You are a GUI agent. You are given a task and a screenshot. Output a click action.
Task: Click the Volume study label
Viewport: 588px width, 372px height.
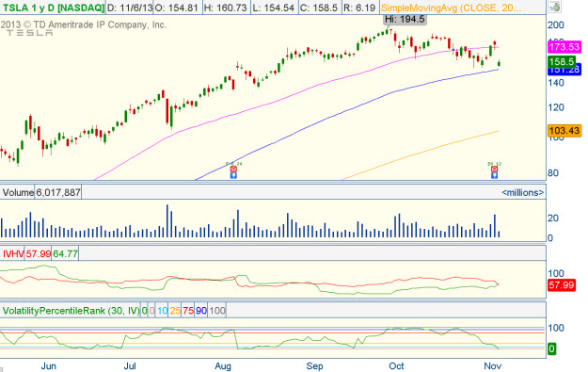point(18,192)
